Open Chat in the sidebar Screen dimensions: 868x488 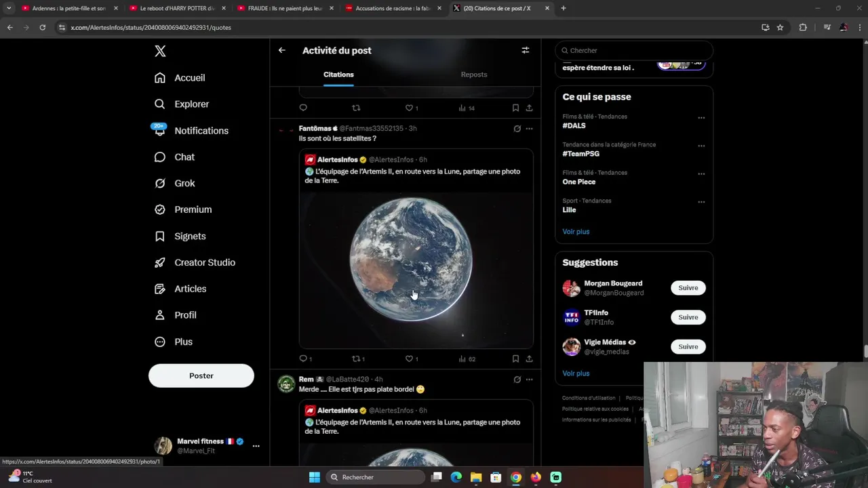click(174, 157)
